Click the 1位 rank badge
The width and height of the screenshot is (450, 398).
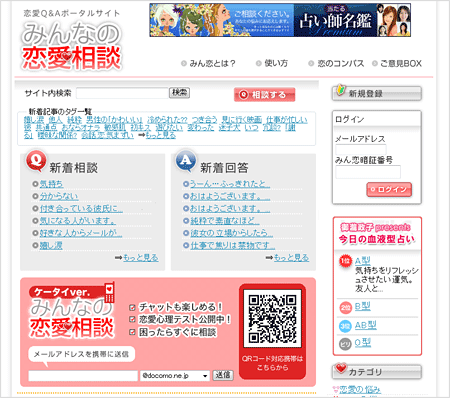click(x=345, y=261)
